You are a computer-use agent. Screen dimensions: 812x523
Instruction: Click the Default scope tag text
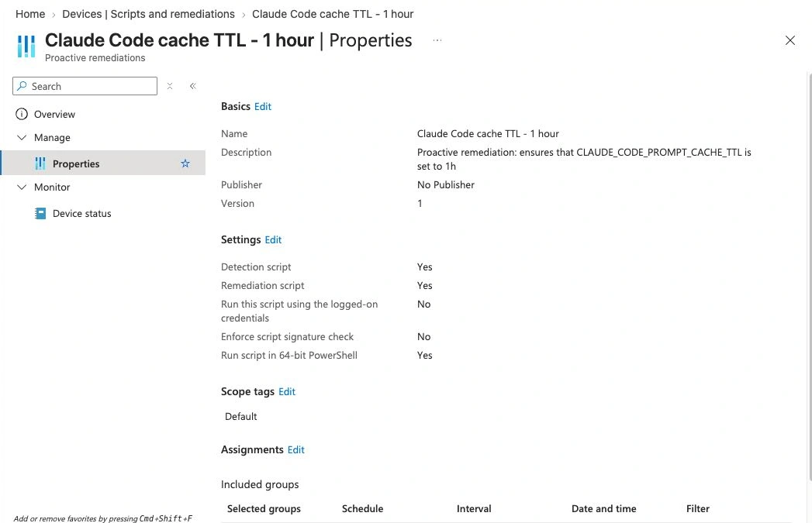point(240,416)
